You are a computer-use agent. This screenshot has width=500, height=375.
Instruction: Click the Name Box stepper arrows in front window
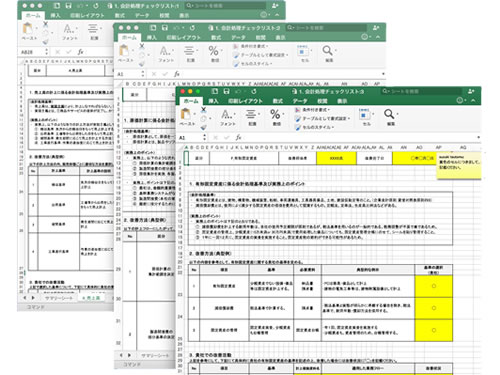point(204,137)
